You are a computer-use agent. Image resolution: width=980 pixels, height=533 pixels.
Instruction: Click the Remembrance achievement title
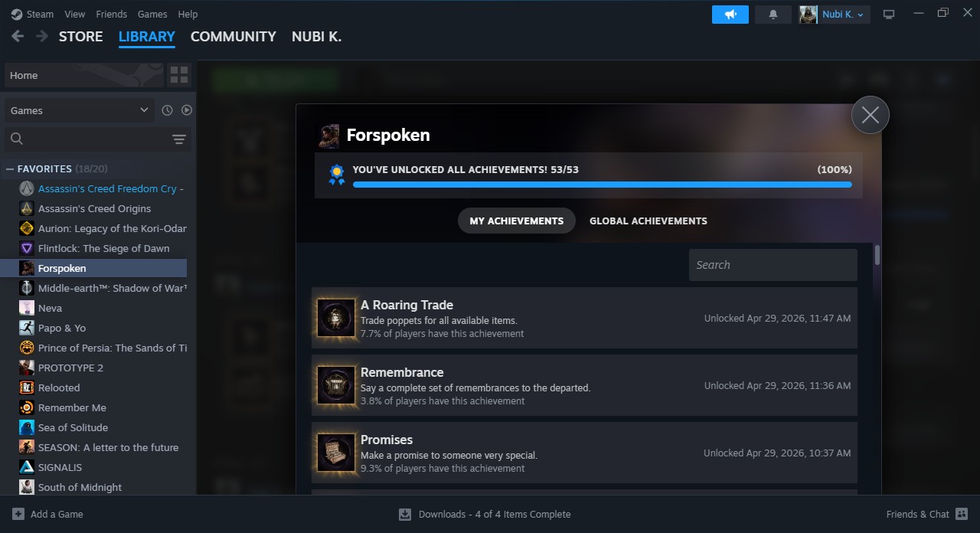402,372
